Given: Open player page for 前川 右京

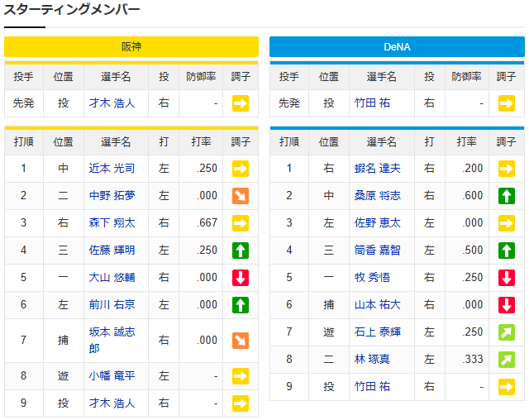Looking at the screenshot, I should click(x=112, y=304).
